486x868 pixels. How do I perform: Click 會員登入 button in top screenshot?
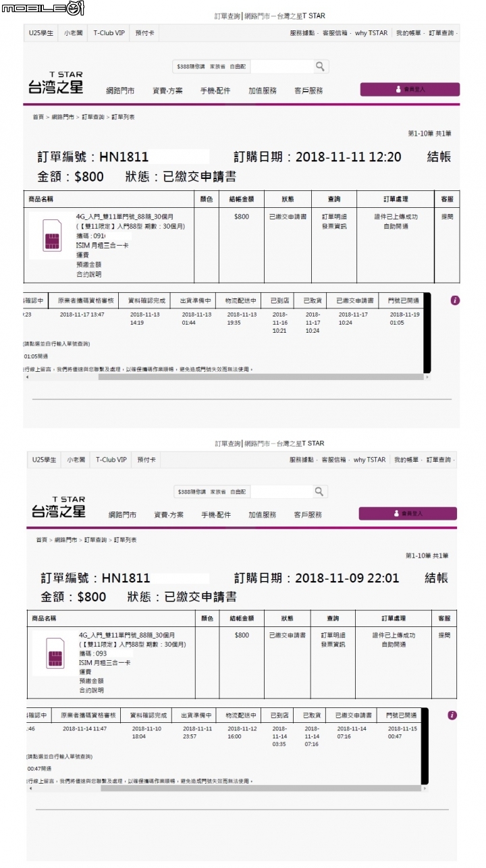click(x=410, y=89)
